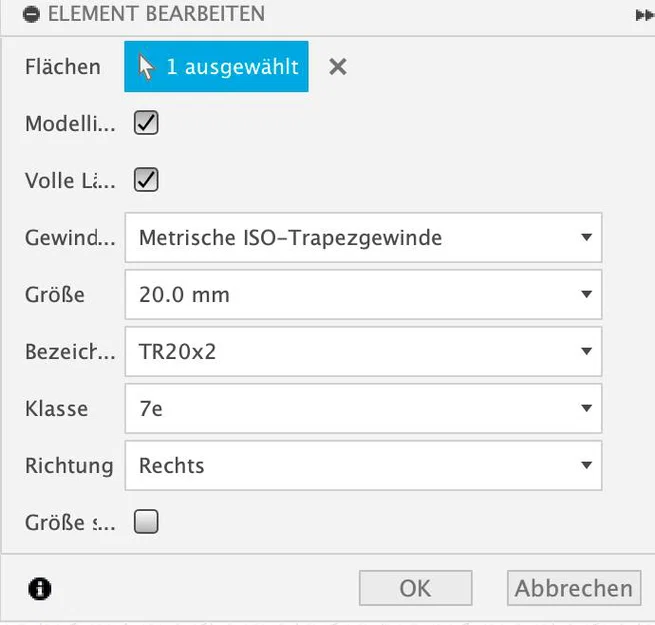
Task: Expand the Größe dropdown showing 20.0 mm
Action: coord(363,295)
